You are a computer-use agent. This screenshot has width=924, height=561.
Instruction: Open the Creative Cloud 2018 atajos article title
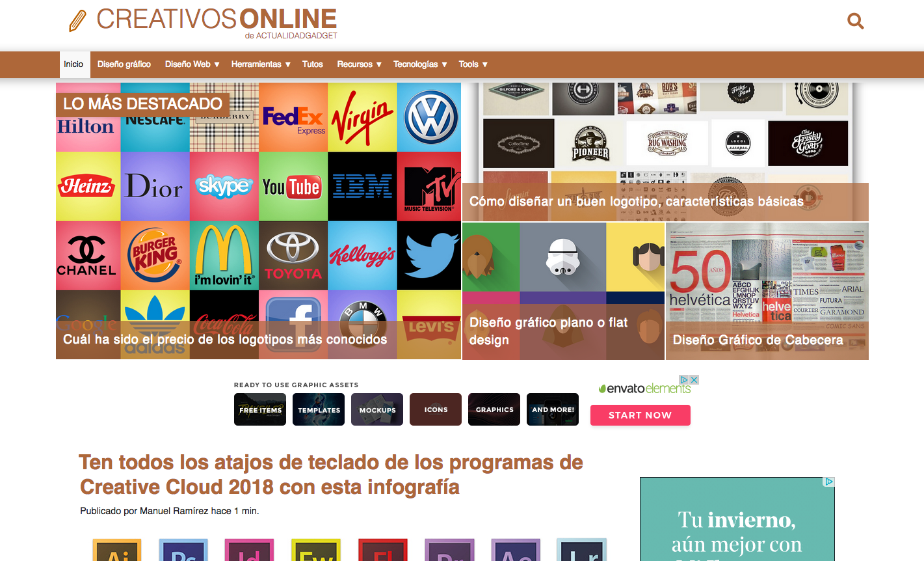point(331,474)
